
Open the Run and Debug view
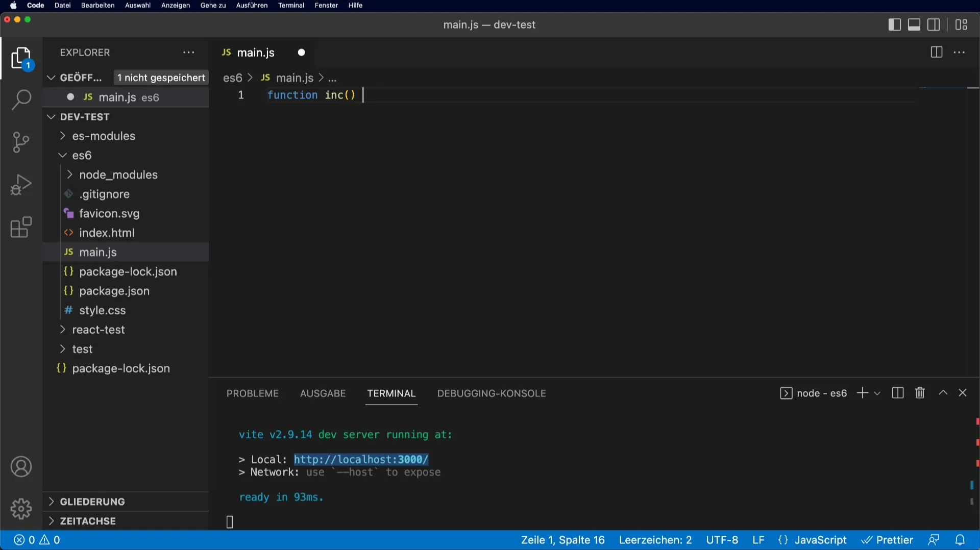[21, 185]
